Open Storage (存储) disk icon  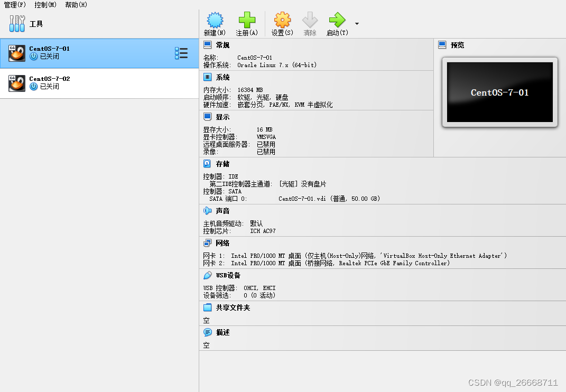207,164
